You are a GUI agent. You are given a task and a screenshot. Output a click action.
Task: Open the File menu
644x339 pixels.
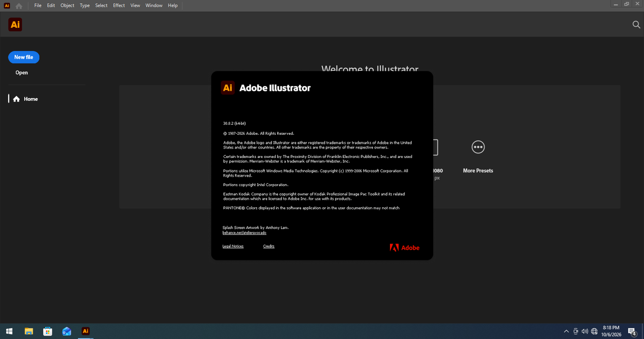pyautogui.click(x=38, y=6)
